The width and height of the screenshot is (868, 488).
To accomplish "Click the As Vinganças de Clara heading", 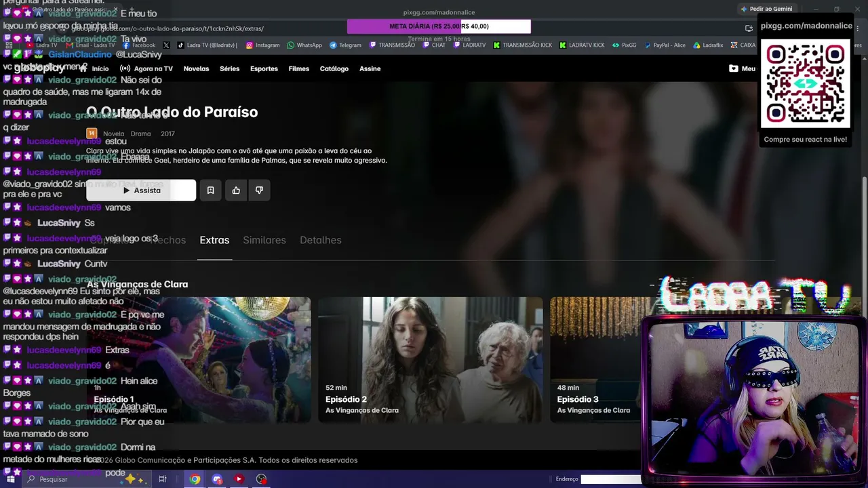I will pyautogui.click(x=137, y=284).
